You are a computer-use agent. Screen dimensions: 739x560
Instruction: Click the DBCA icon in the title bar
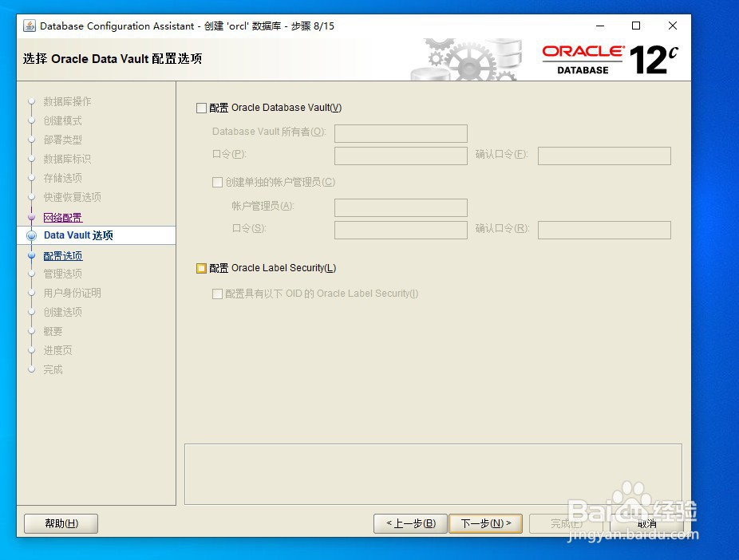coord(28,26)
